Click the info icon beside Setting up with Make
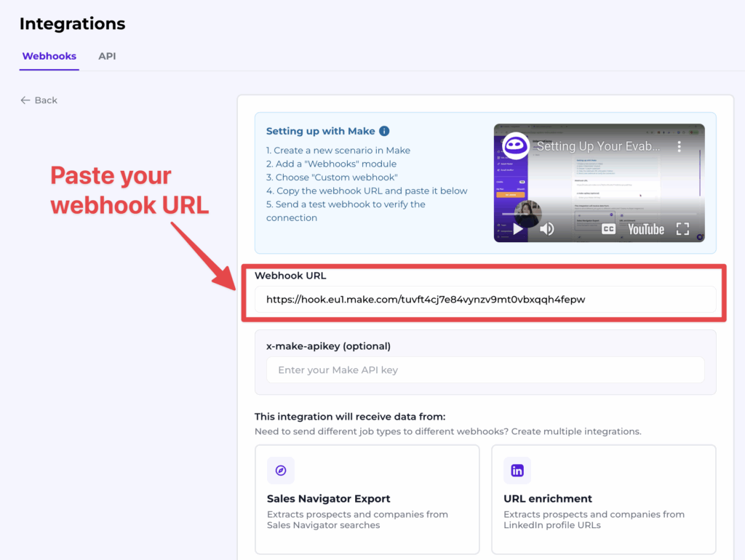 tap(383, 131)
